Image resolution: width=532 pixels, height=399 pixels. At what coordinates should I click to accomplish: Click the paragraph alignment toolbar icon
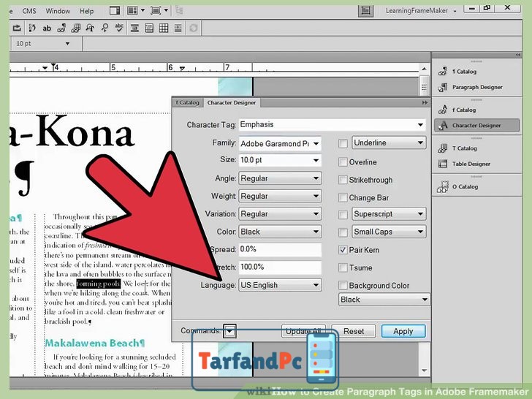[x=134, y=28]
